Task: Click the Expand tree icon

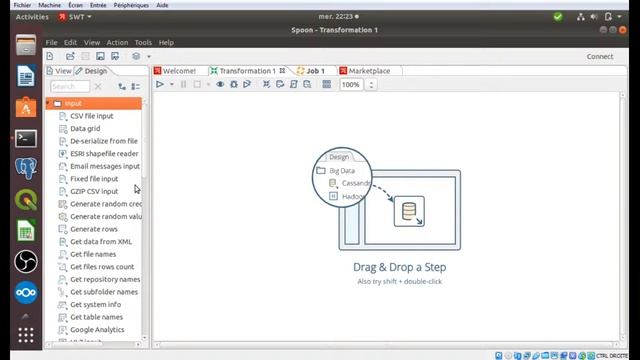Action: [122, 86]
